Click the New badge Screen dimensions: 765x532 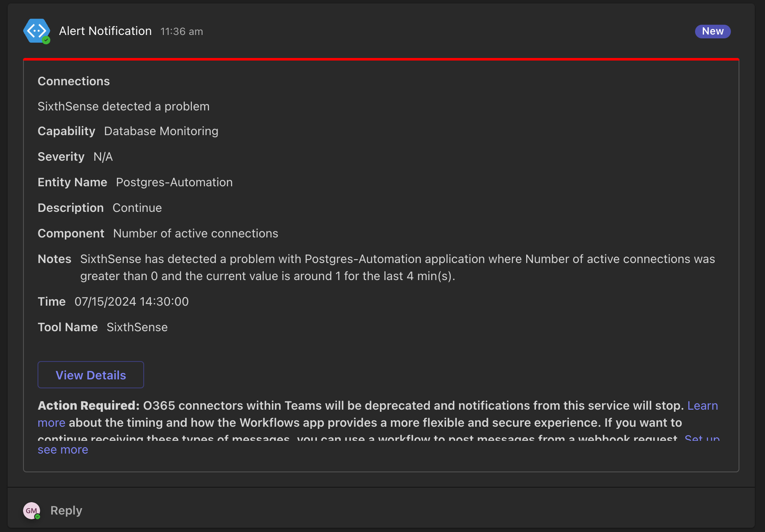tap(713, 31)
